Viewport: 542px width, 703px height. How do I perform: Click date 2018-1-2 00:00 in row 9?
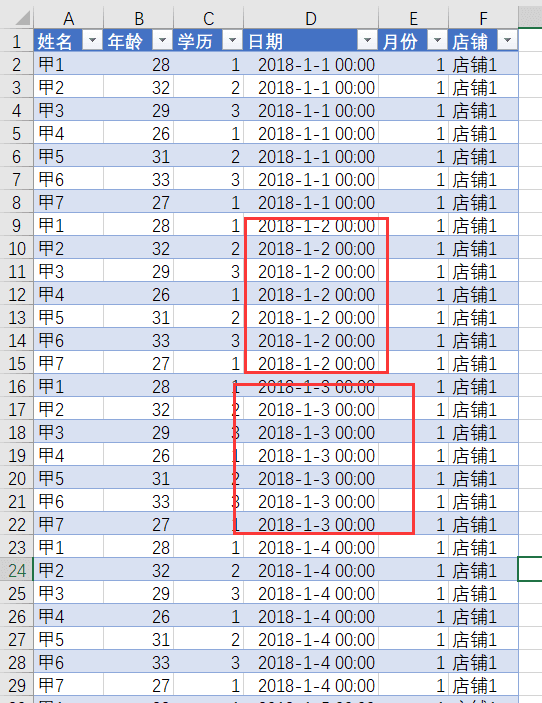[x=311, y=225]
